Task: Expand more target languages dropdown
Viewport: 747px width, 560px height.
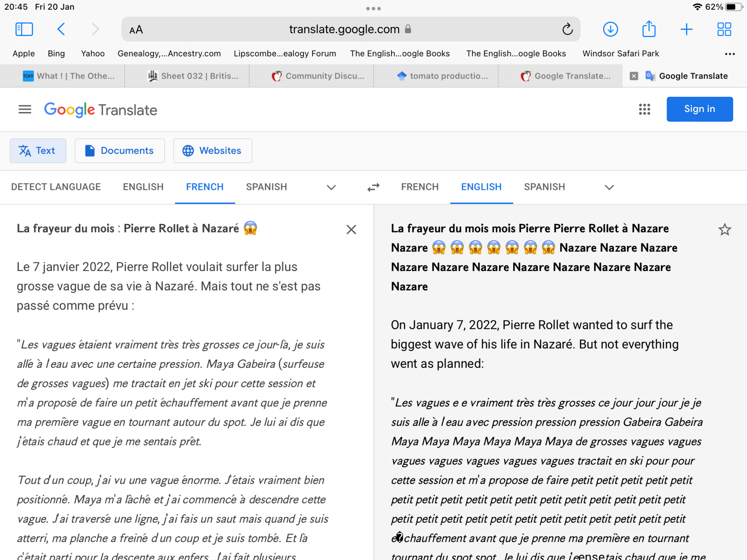Action: pos(609,187)
